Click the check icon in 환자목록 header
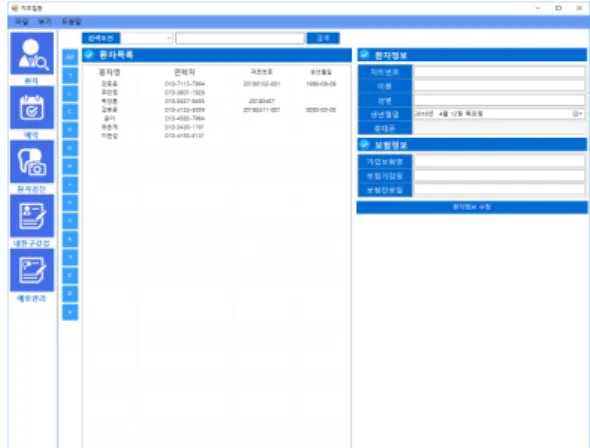This screenshot has width=590, height=448. (x=89, y=55)
